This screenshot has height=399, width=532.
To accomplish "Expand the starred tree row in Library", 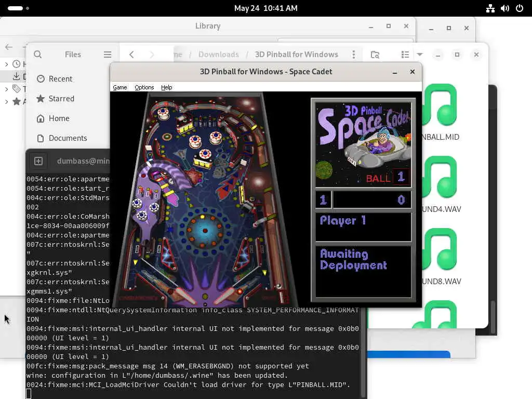I will click(x=6, y=101).
